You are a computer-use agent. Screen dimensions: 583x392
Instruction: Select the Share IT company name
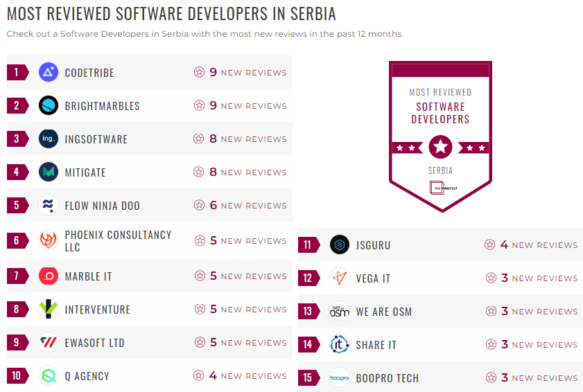376,345
